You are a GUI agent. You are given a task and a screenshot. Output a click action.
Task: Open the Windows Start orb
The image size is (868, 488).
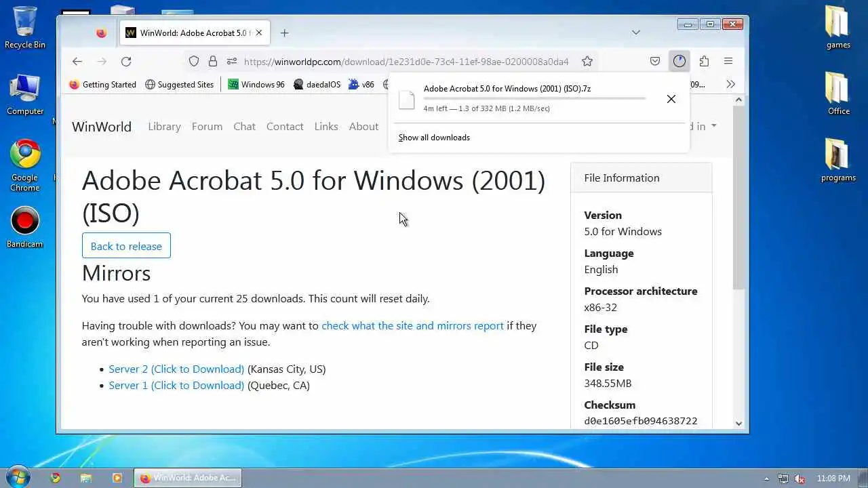click(x=18, y=477)
